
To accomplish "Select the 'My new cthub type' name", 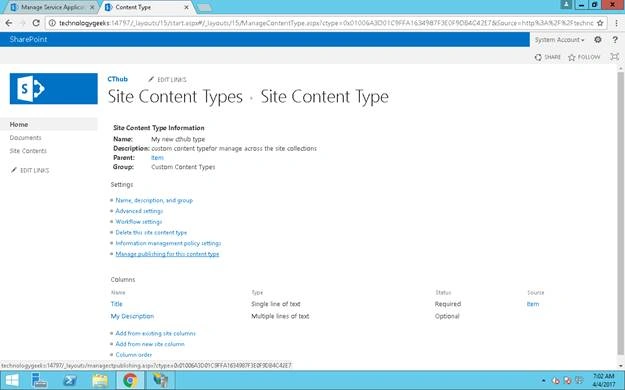I will (x=178, y=139).
